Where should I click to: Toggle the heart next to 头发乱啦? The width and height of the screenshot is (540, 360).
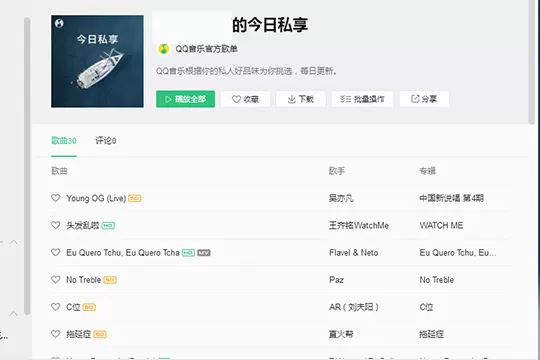tap(55, 225)
